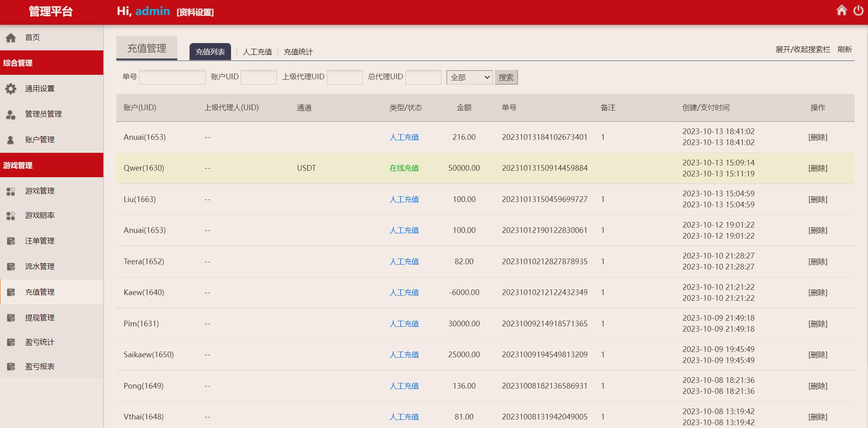868x428 pixels.
Task: Open 游戏赔率 menu item
Action: coord(52,215)
